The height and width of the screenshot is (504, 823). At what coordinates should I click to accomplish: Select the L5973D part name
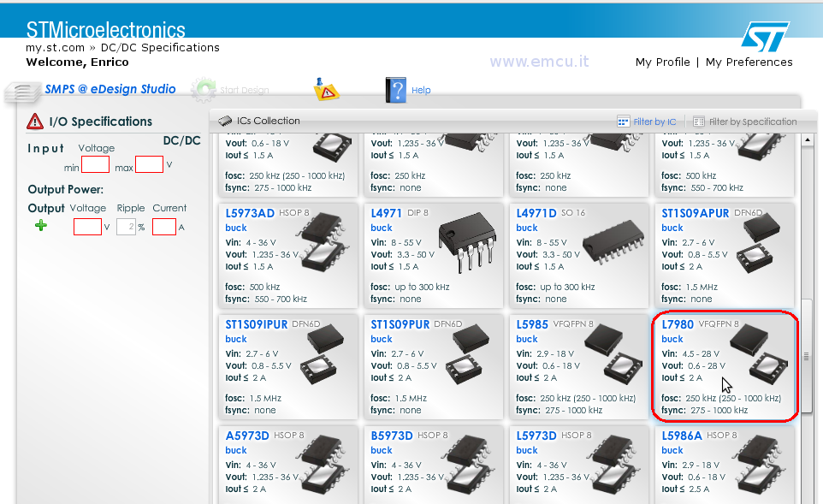pyautogui.click(x=536, y=436)
